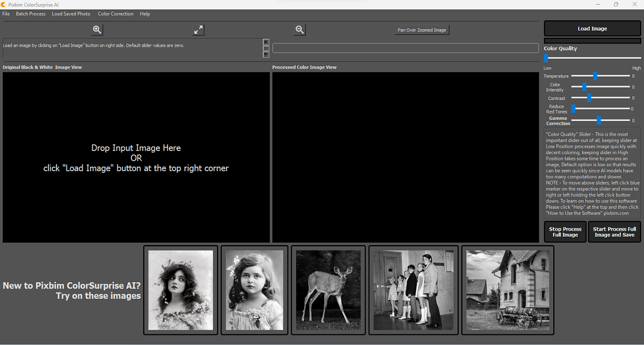Open the Color Correction menu
644x345 pixels.
pos(115,13)
